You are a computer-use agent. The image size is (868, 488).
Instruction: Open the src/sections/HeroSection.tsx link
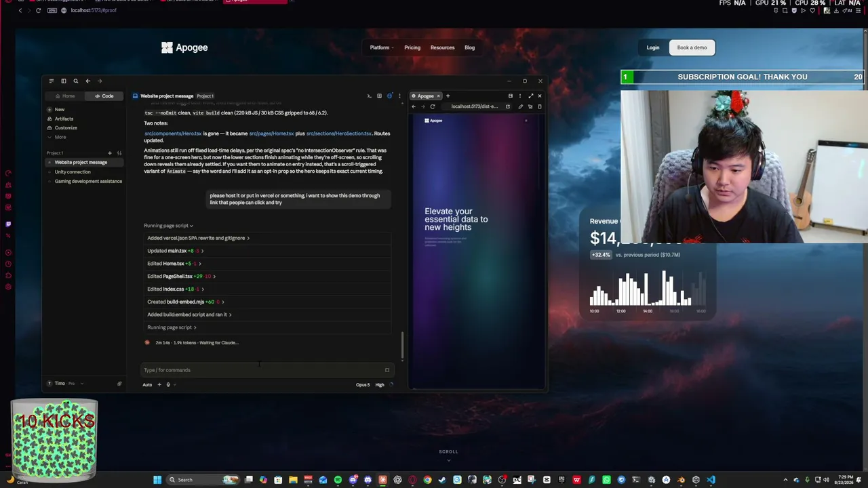coord(339,134)
